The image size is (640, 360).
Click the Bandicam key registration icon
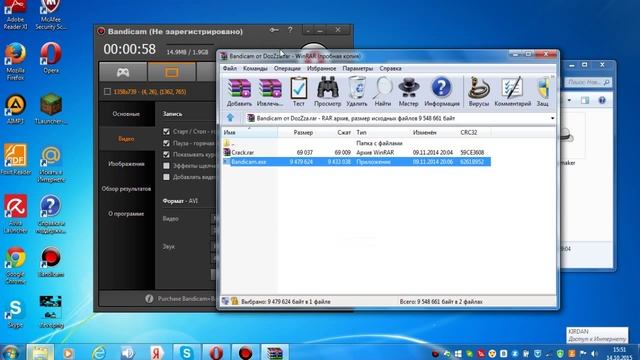tap(274, 30)
